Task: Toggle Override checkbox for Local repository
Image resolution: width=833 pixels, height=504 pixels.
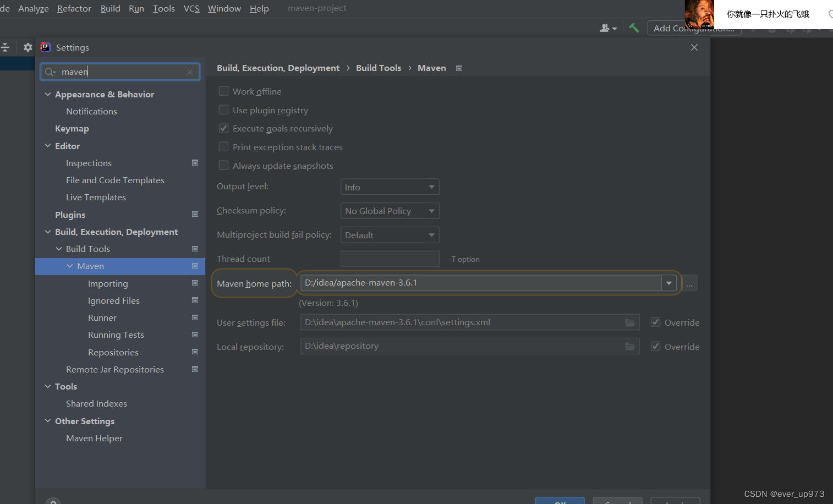Action: pyautogui.click(x=655, y=346)
